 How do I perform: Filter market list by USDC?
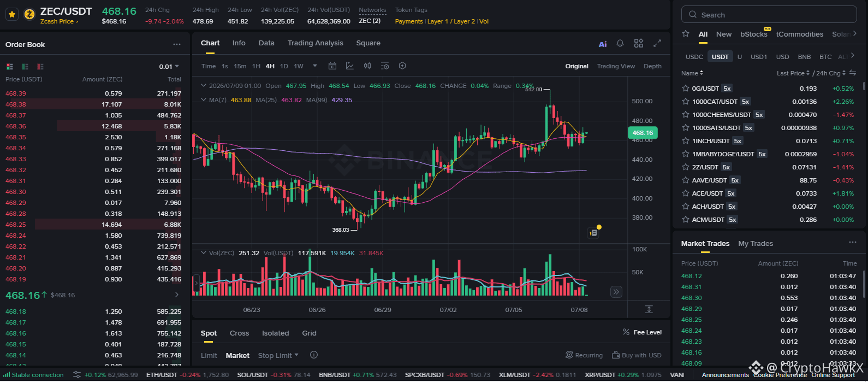click(x=694, y=57)
